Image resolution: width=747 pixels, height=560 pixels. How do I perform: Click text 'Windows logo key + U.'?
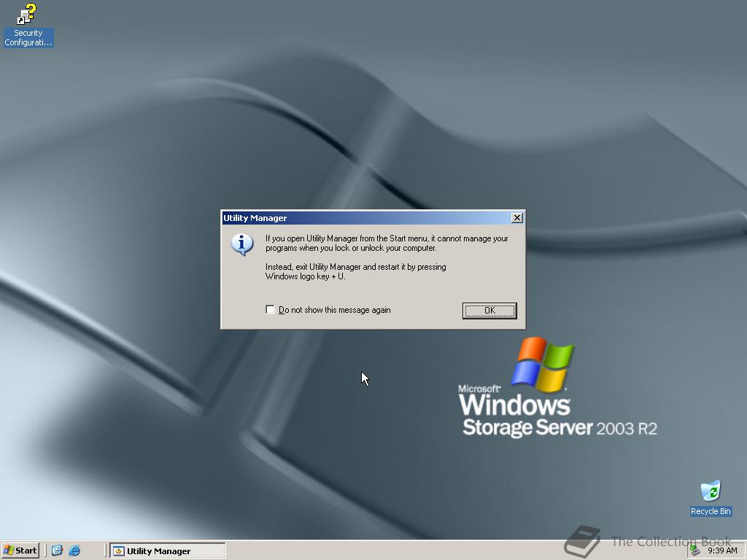(306, 276)
